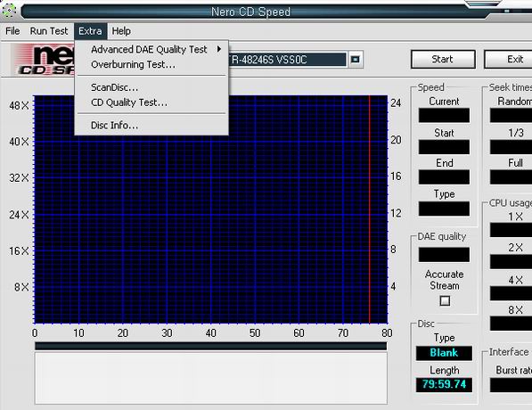
Task: Click the red capacity marker line in graph
Action: coord(370,209)
